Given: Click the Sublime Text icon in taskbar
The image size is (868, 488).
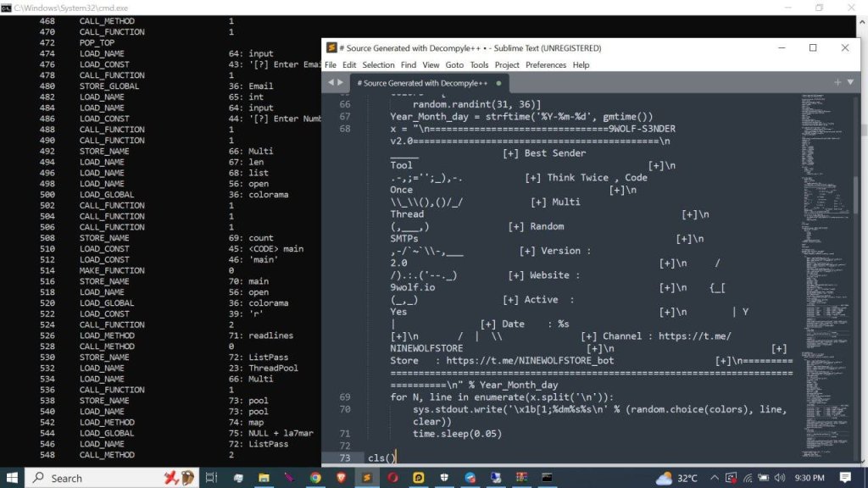Looking at the screenshot, I should click(x=367, y=478).
